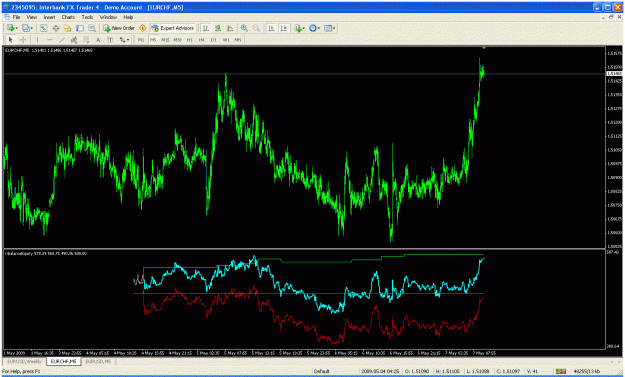The height and width of the screenshot is (377, 625).
Task: Open the Tools menu
Action: point(87,17)
